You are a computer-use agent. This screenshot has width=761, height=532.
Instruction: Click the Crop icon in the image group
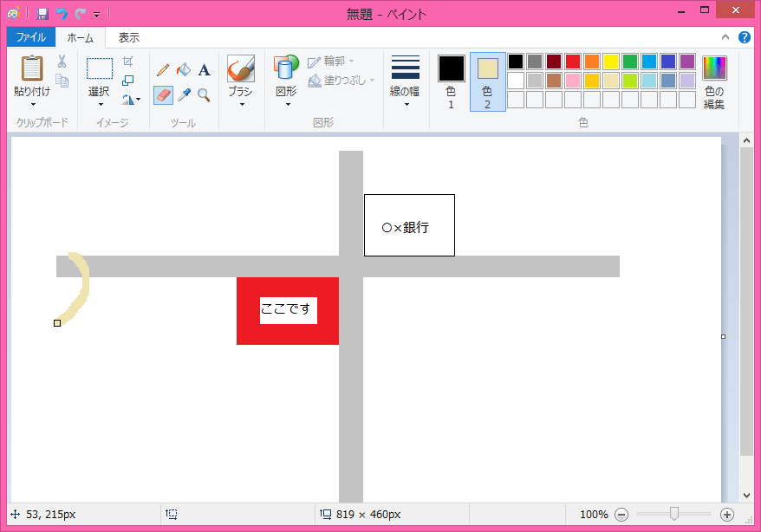pyautogui.click(x=127, y=62)
